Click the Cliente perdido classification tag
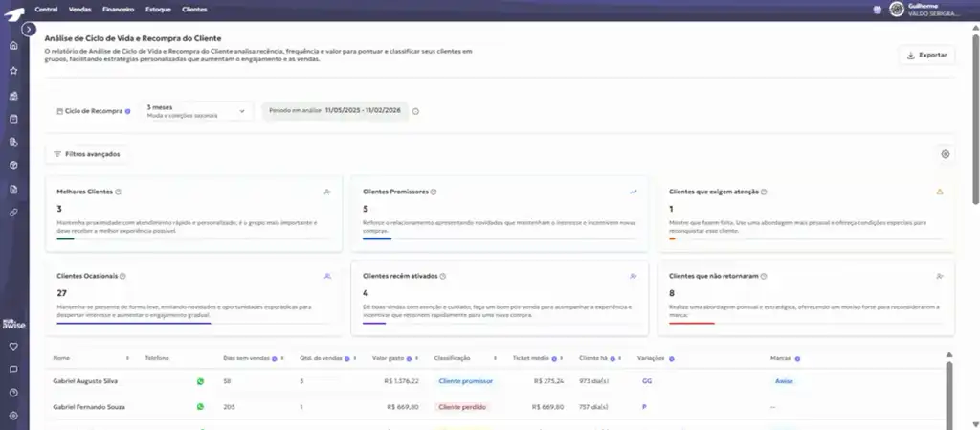This screenshot has width=980, height=430. tap(462, 407)
